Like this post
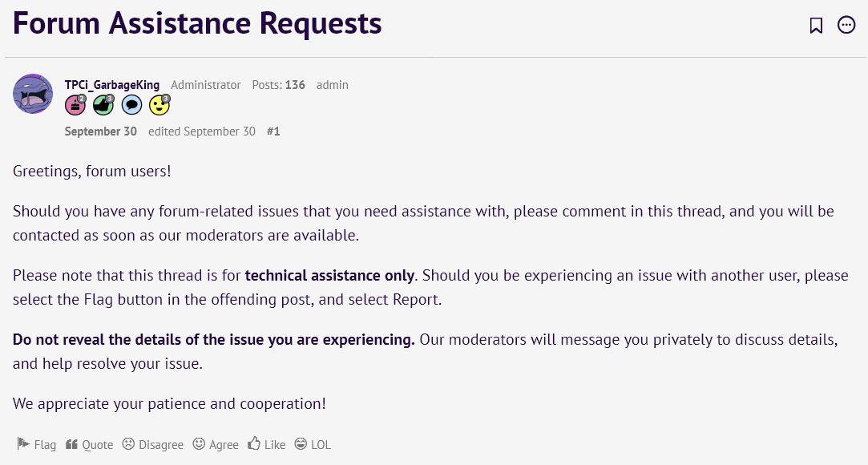The height and width of the screenshot is (465, 868). tap(267, 444)
